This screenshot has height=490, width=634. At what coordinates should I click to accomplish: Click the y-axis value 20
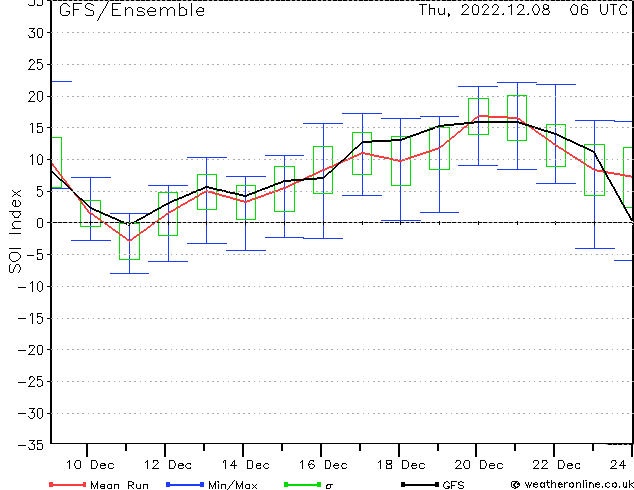tap(36, 96)
